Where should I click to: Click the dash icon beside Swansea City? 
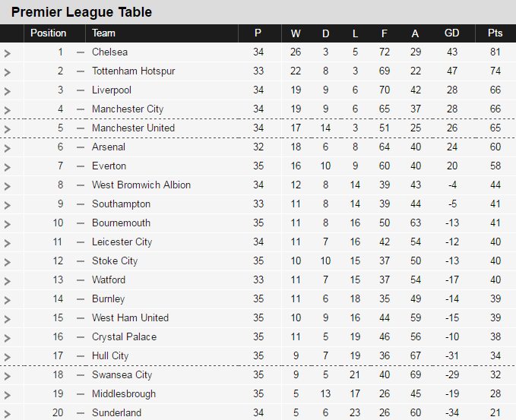[x=81, y=375]
